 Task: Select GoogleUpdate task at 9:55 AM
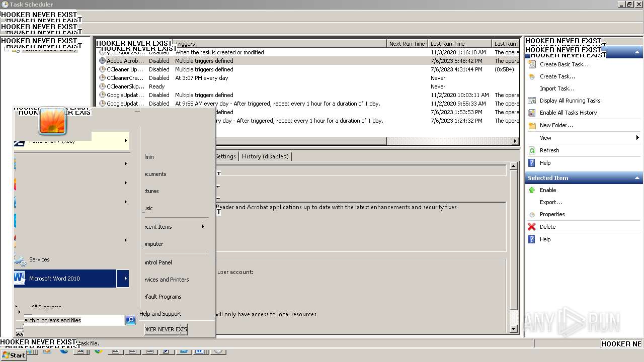pos(308,104)
